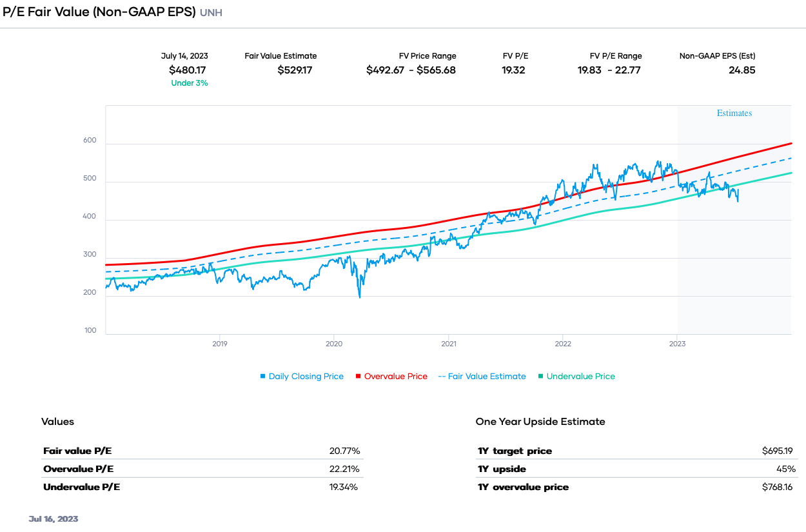Click the 19.83 - 22.77 range value

(x=609, y=70)
